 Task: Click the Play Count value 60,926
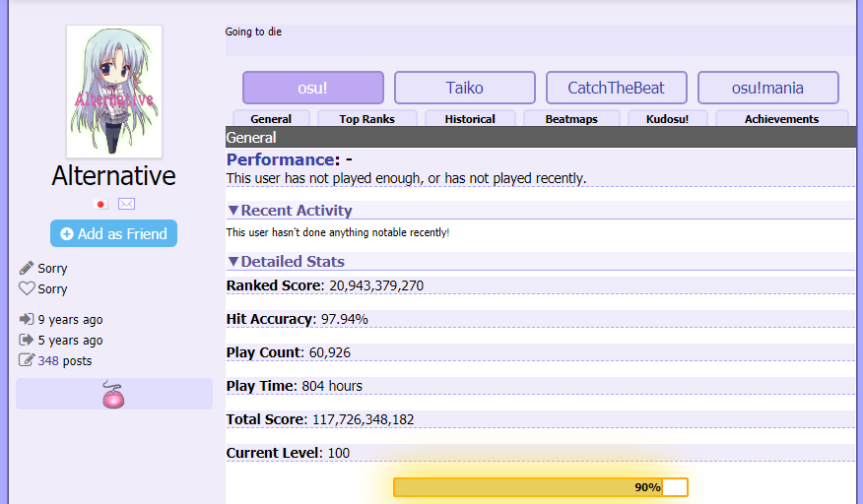(x=330, y=352)
